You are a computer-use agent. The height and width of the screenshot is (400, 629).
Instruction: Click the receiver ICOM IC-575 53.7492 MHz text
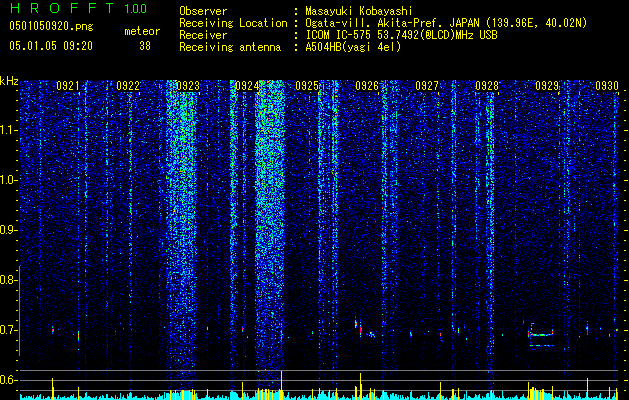(401, 35)
